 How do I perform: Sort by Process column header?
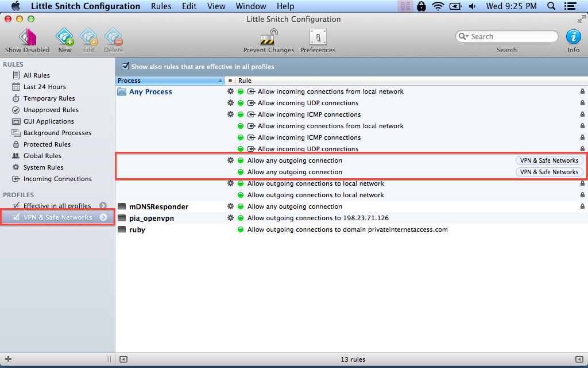[x=169, y=80]
